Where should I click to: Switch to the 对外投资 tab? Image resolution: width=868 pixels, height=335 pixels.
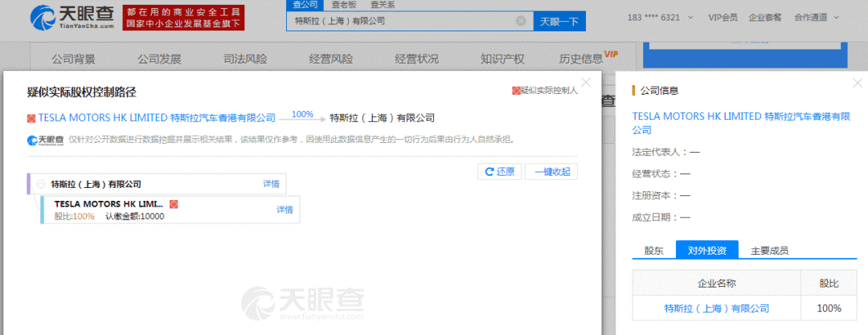click(707, 251)
